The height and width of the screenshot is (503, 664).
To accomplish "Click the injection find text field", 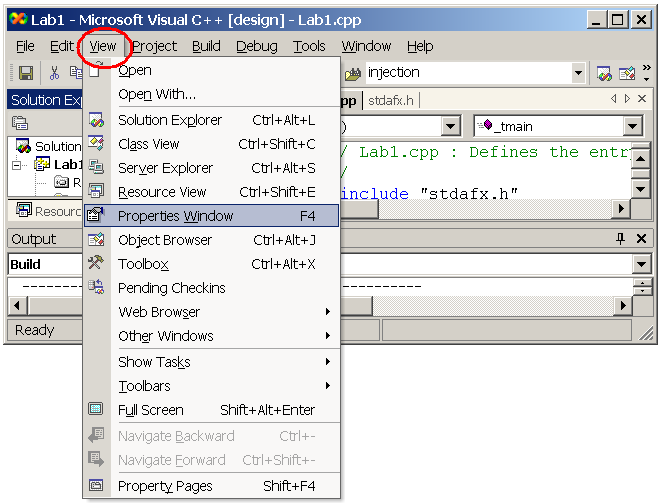I will [468, 73].
